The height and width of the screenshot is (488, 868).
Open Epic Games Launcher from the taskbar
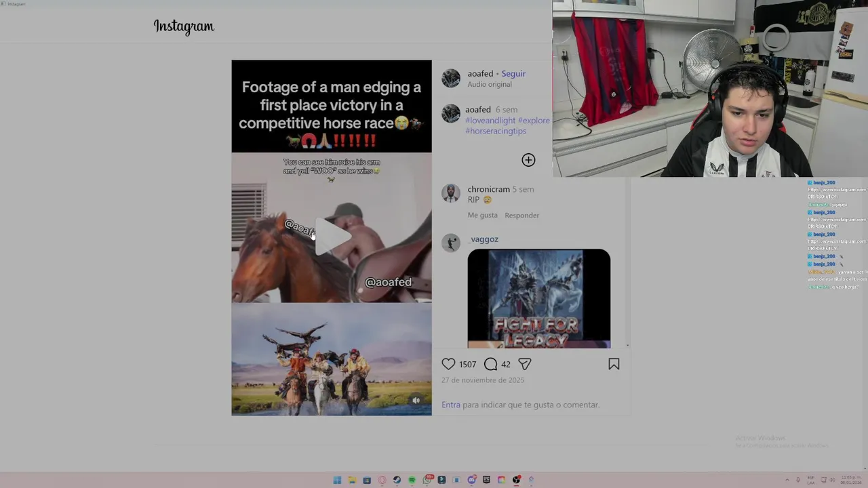pos(486,480)
